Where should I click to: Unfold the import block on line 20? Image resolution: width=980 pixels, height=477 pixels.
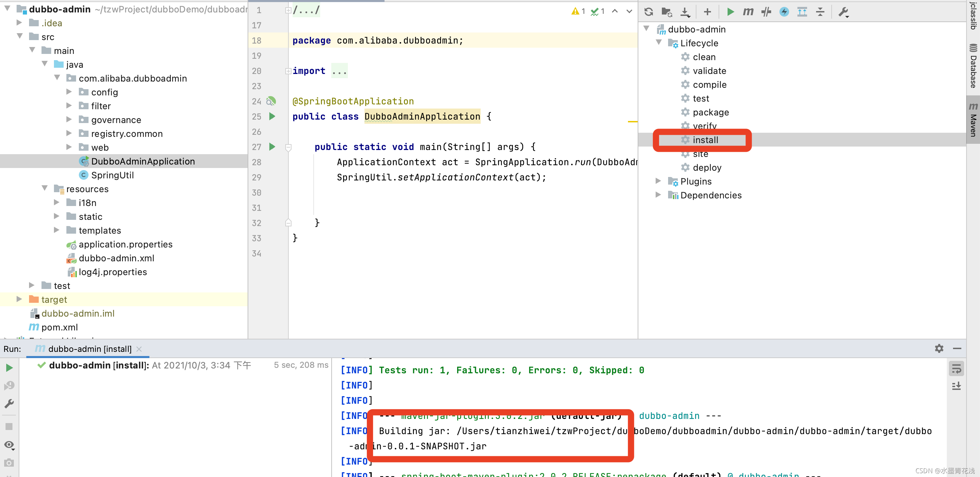point(288,71)
